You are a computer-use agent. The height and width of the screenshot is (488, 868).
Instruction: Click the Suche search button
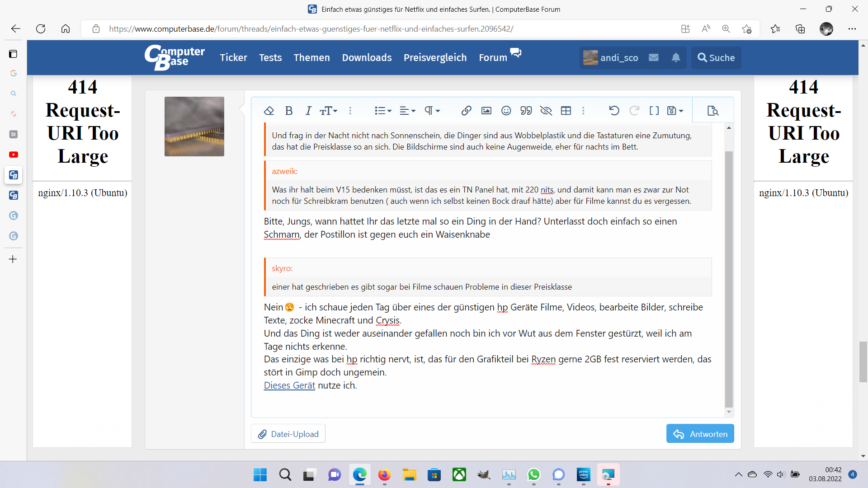pos(716,58)
